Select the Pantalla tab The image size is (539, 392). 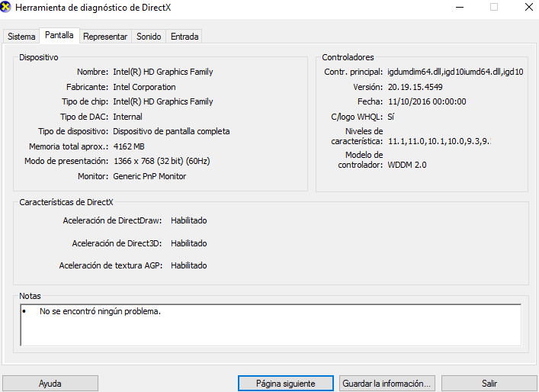(x=59, y=35)
